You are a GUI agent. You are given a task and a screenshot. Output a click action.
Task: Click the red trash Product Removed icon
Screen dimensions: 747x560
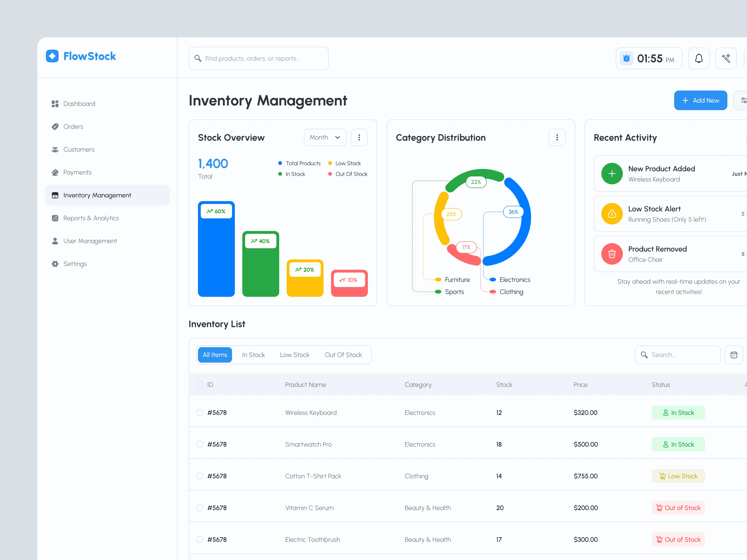click(x=612, y=254)
